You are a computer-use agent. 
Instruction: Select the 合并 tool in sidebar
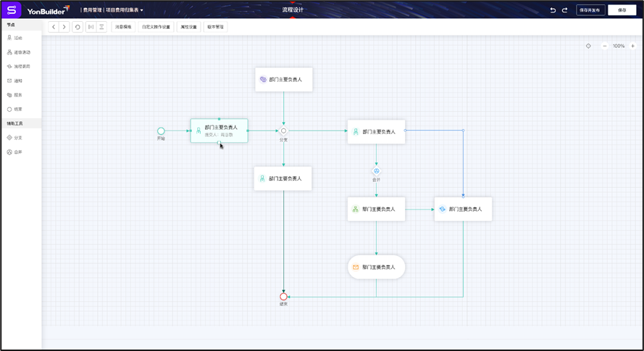pyautogui.click(x=14, y=152)
